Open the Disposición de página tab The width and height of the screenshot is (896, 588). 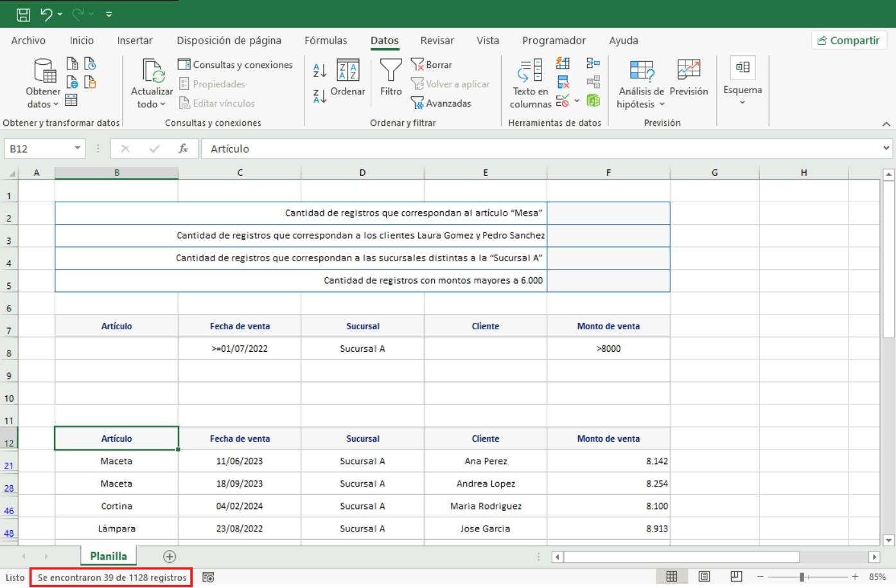tap(229, 40)
